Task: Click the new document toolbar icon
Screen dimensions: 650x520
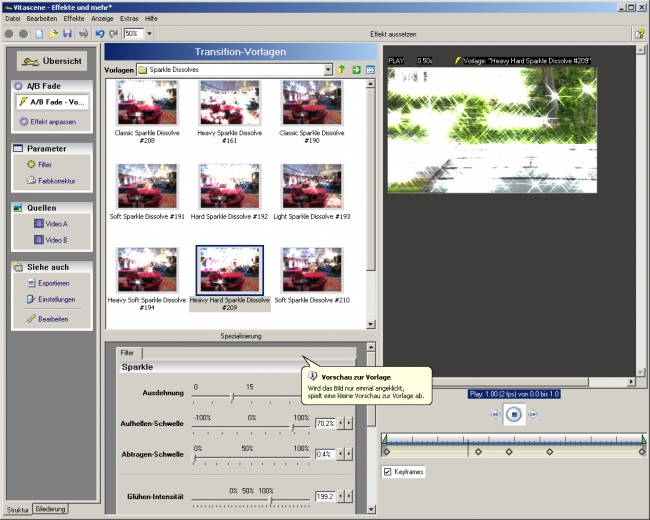Action: click(38, 33)
